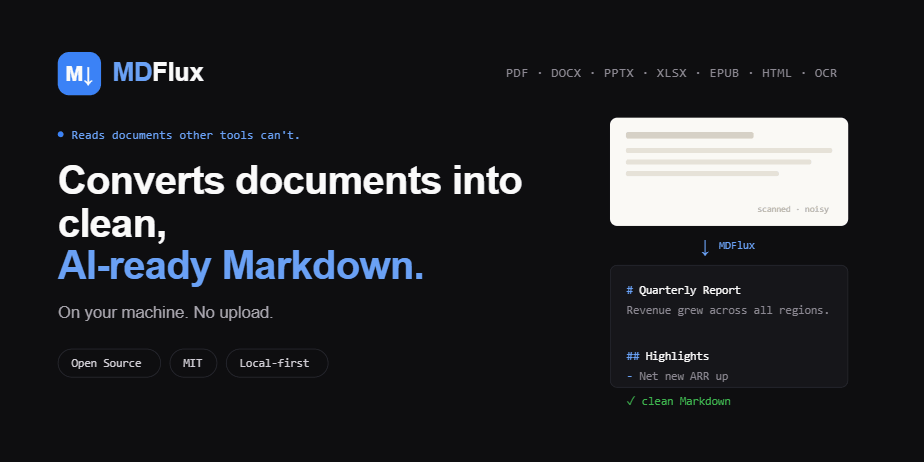The image size is (924, 462).
Task: Click the blue bullet dot before the tagline
Action: click(61, 134)
